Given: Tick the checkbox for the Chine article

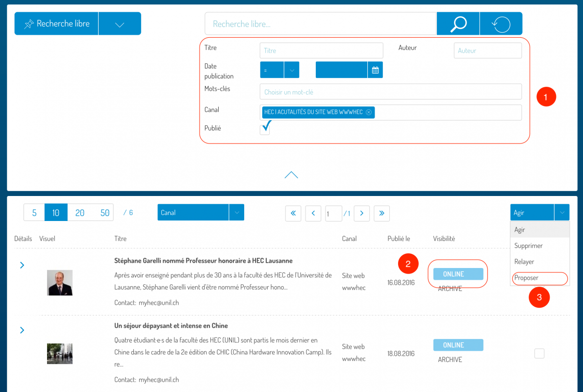Looking at the screenshot, I should coord(539,353).
